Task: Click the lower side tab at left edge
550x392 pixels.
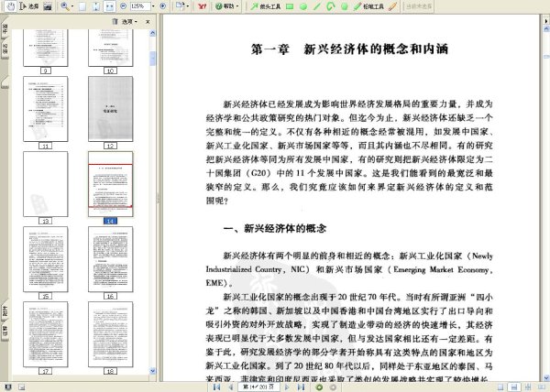Action: [5, 310]
